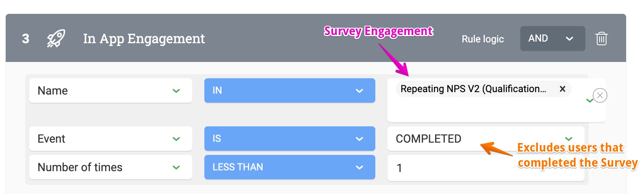Click the green chevron beside COMPLETED
This screenshot has height=194, width=644.
click(x=569, y=139)
